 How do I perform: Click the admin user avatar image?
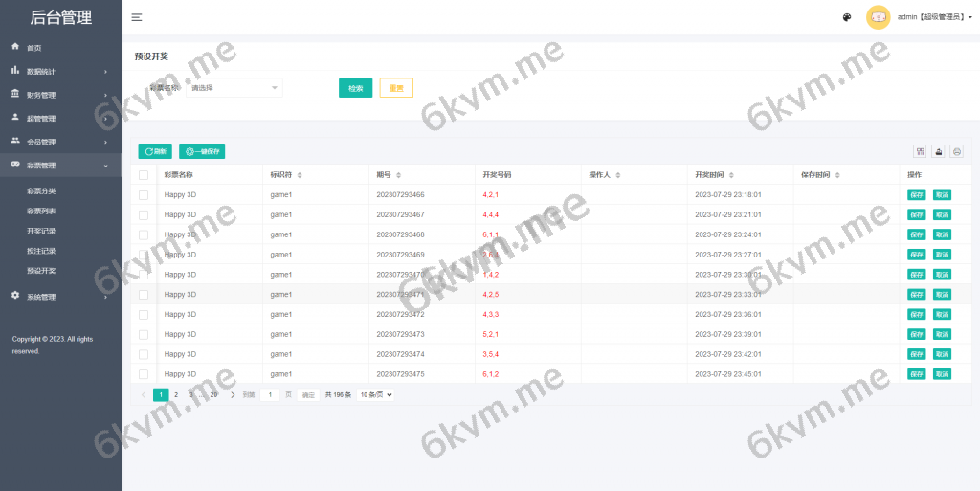coord(878,17)
